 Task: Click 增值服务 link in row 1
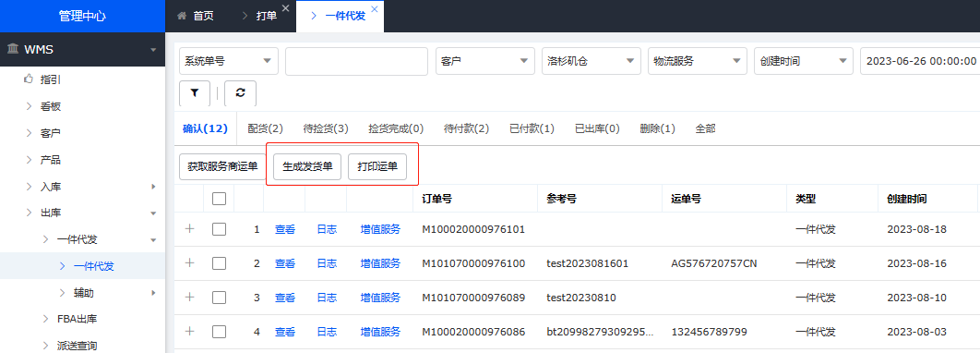click(x=380, y=230)
